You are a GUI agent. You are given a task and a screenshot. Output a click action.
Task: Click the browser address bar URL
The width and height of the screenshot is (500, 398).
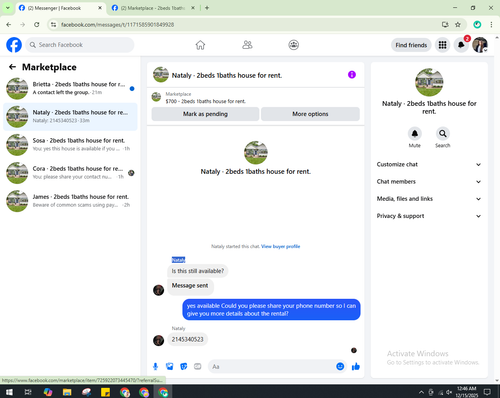[117, 25]
